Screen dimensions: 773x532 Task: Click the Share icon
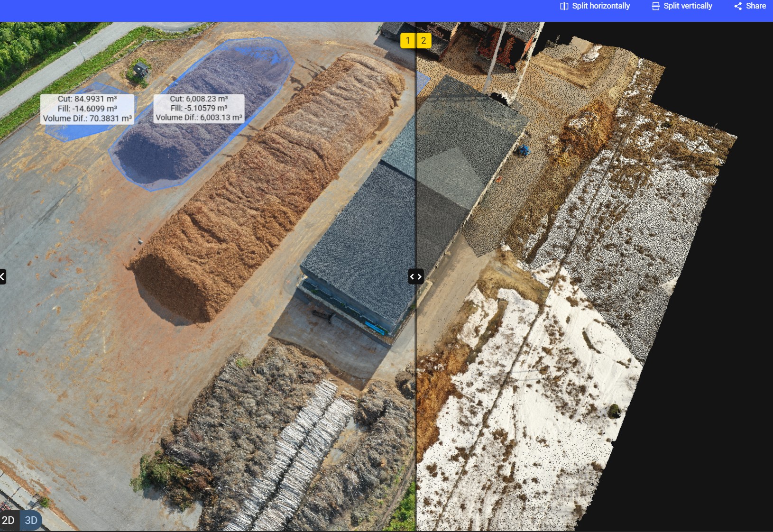pos(738,6)
